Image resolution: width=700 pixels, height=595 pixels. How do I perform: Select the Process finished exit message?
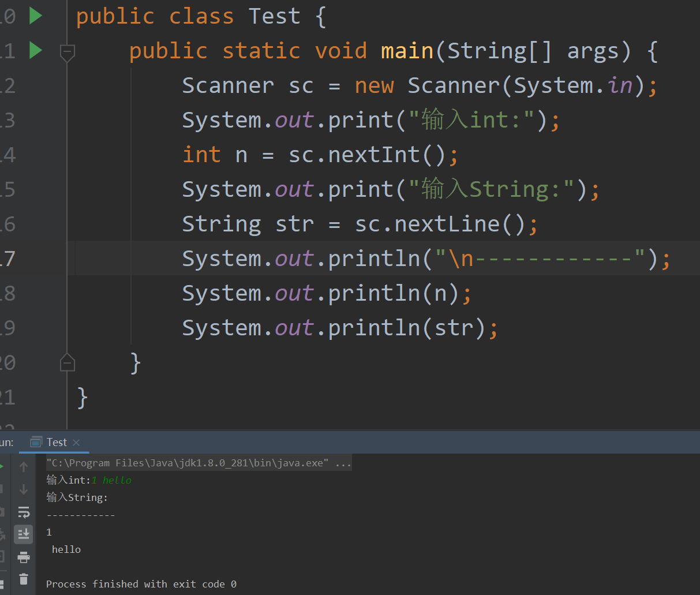[x=141, y=583]
